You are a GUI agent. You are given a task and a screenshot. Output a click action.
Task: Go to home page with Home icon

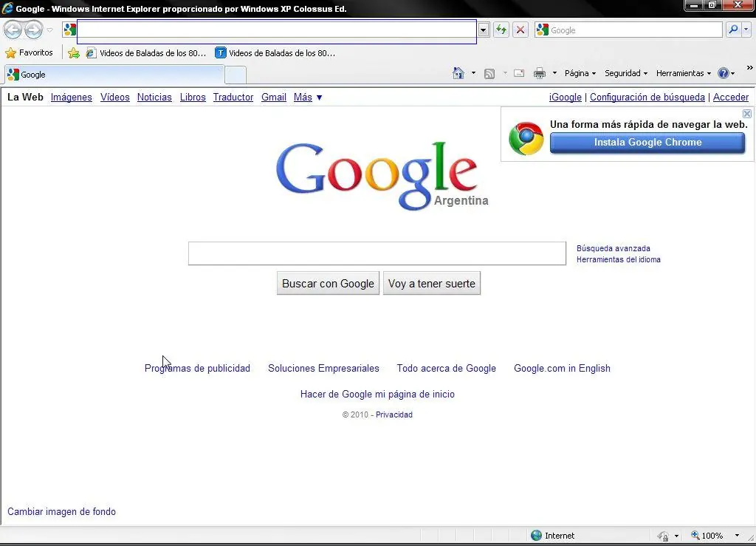458,73
